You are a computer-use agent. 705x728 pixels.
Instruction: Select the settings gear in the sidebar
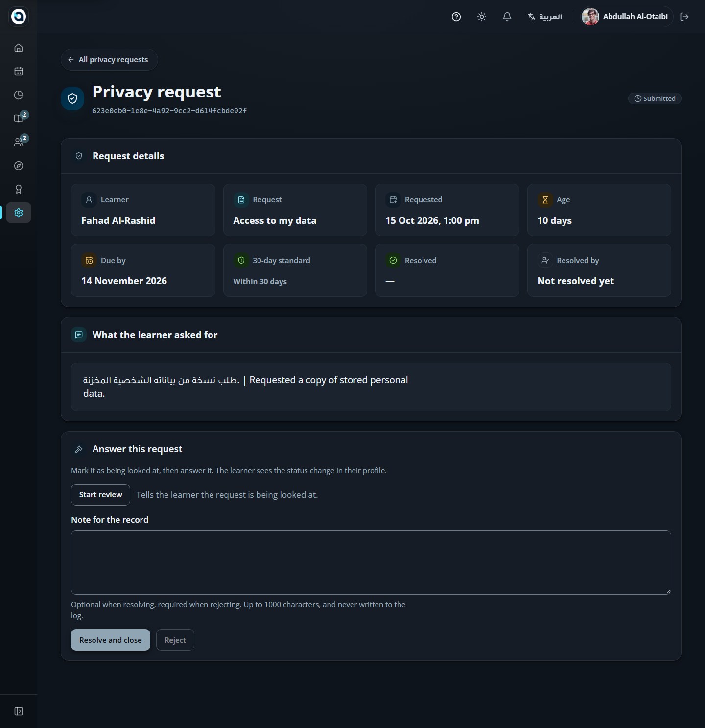[19, 213]
